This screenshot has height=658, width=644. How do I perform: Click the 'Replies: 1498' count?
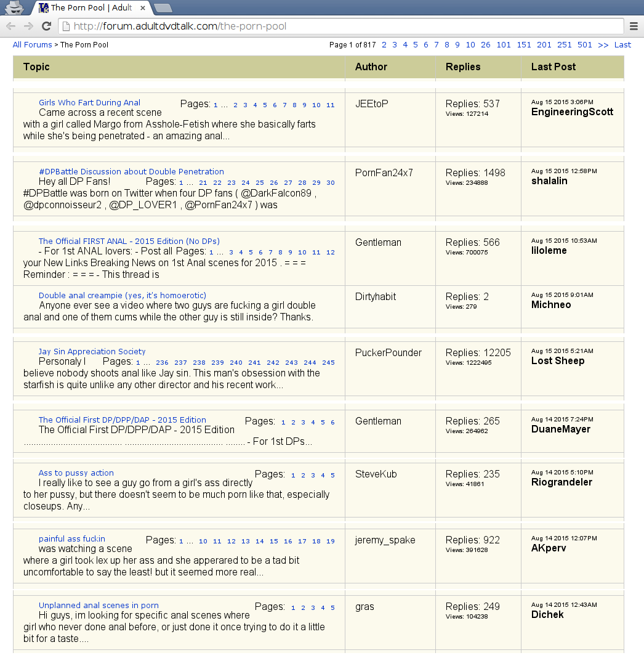coord(475,173)
